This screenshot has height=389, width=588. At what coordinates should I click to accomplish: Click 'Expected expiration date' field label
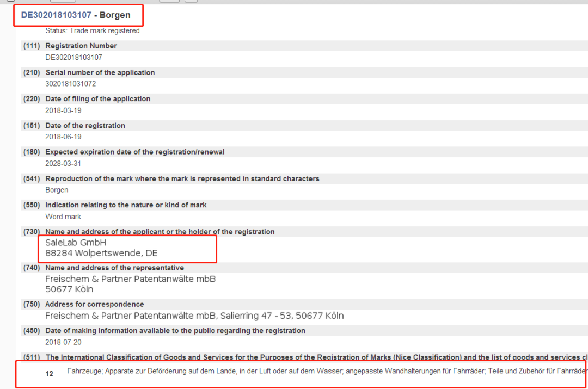pos(135,152)
